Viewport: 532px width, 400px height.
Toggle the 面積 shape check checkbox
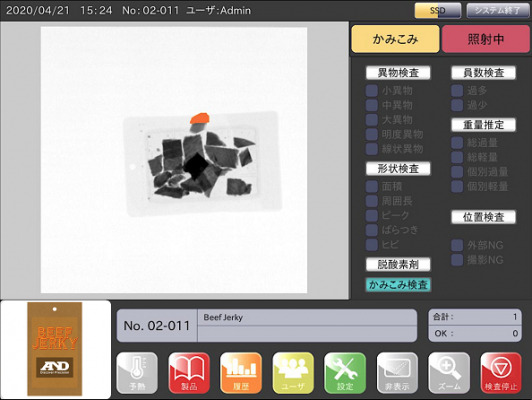coord(372,186)
